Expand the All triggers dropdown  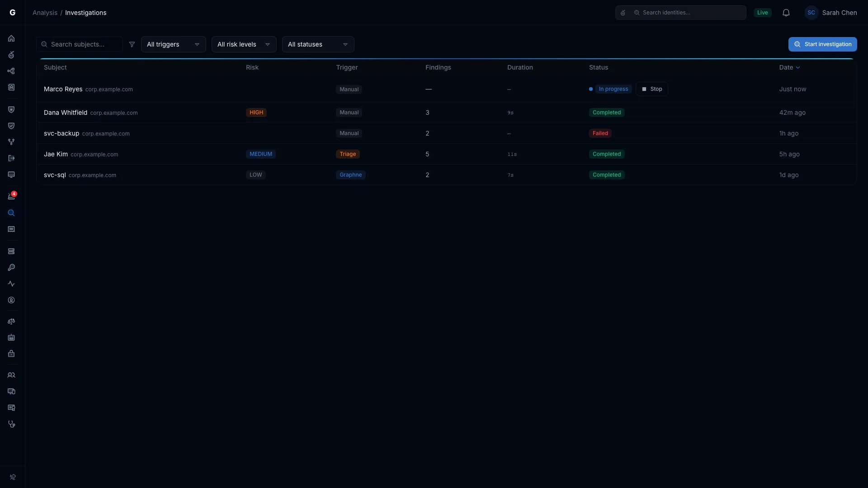coord(174,44)
